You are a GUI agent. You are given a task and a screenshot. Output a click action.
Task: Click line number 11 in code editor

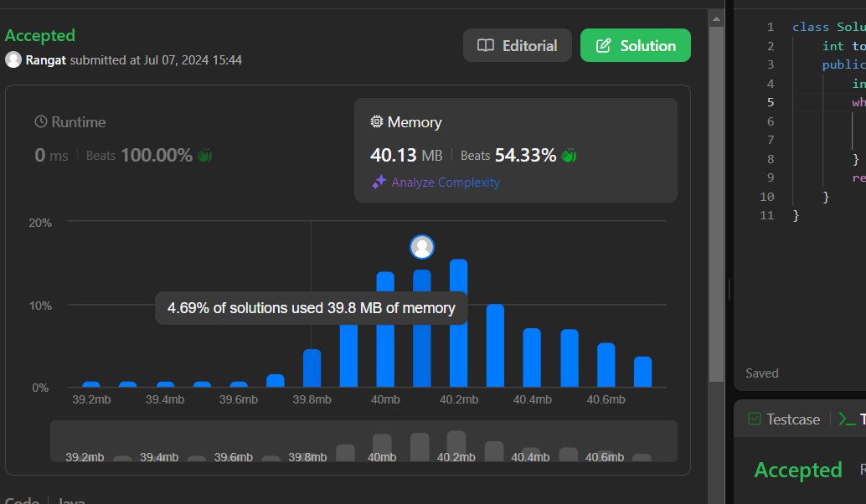click(x=767, y=215)
